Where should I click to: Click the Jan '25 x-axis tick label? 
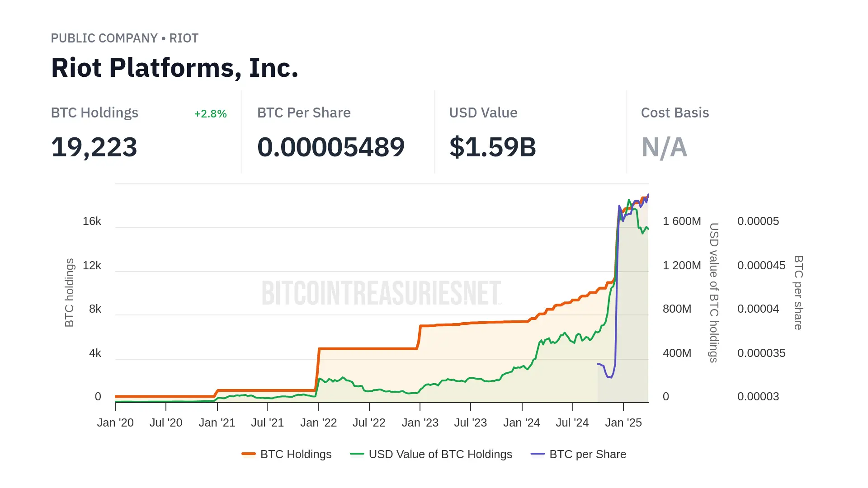[x=623, y=422]
